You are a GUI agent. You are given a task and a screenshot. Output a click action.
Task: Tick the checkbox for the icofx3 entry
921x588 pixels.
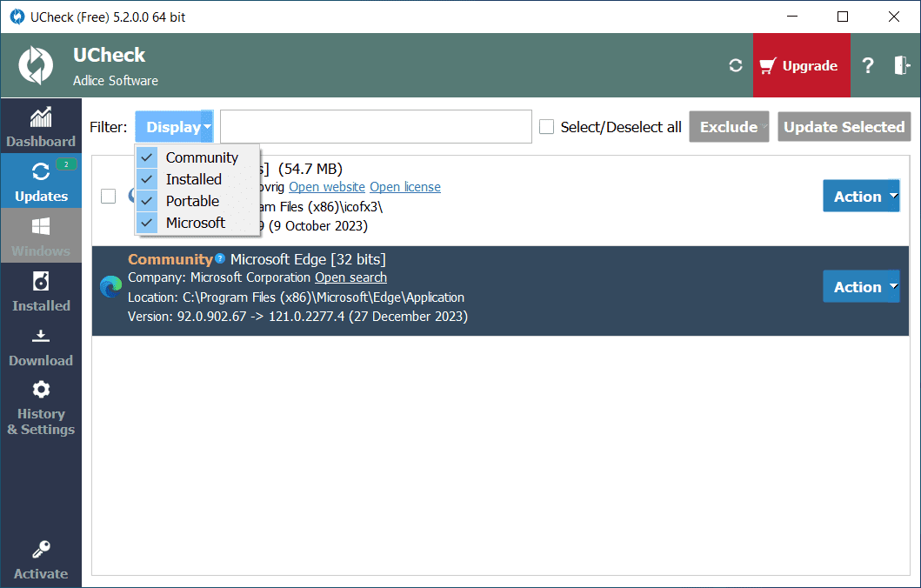click(x=108, y=197)
